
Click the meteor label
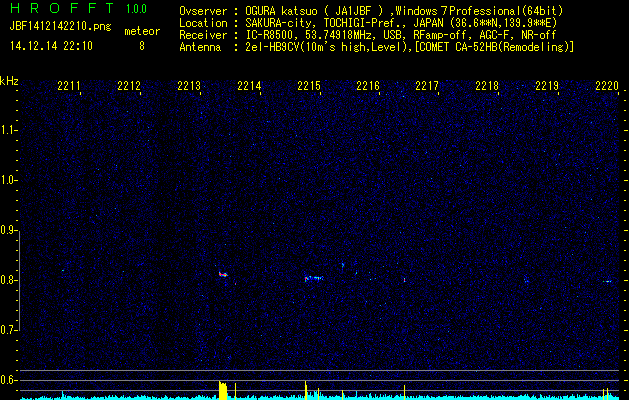(x=142, y=31)
